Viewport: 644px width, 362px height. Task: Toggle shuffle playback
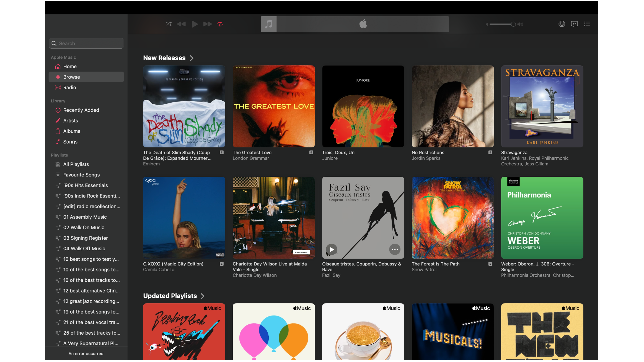coord(169,24)
